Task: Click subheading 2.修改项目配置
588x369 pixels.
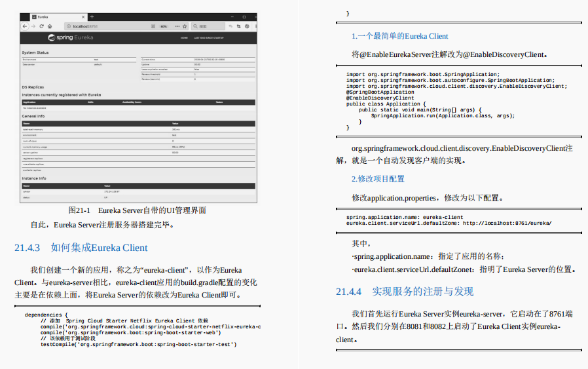Action: [x=378, y=179]
